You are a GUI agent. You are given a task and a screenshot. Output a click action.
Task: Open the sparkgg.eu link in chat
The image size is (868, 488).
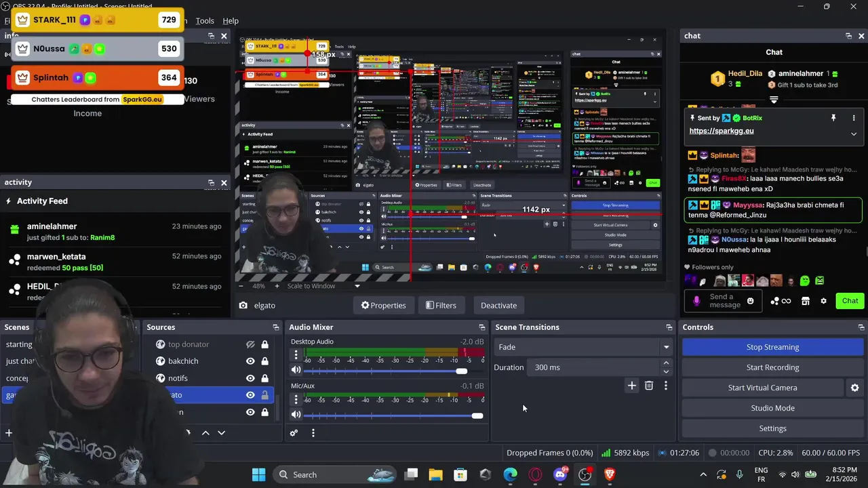pyautogui.click(x=722, y=131)
